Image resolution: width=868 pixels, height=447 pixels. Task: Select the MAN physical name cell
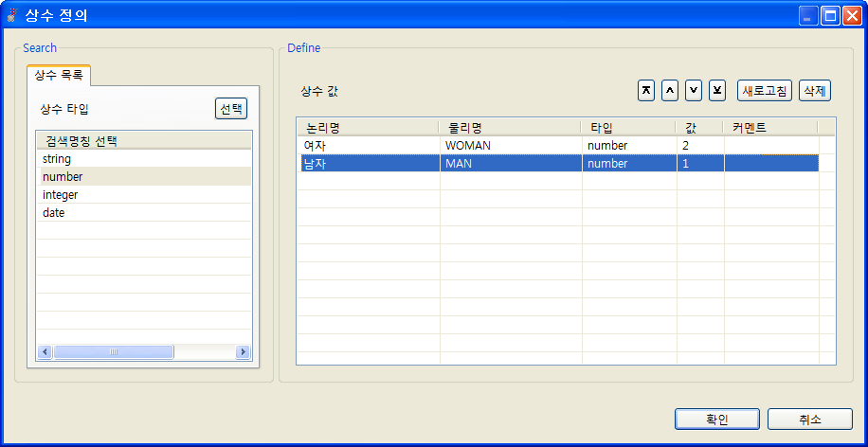(x=512, y=164)
